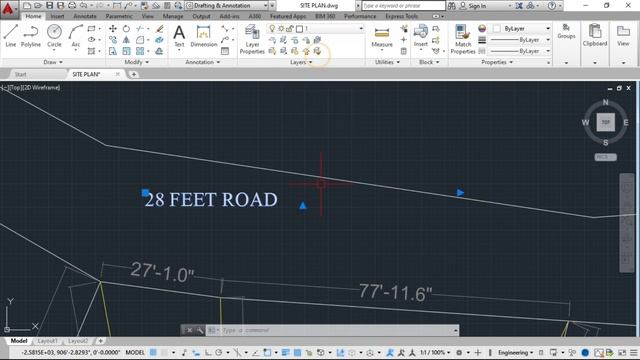The width and height of the screenshot is (640, 360).
Task: Click the keyword search input field
Action: click(x=403, y=6)
